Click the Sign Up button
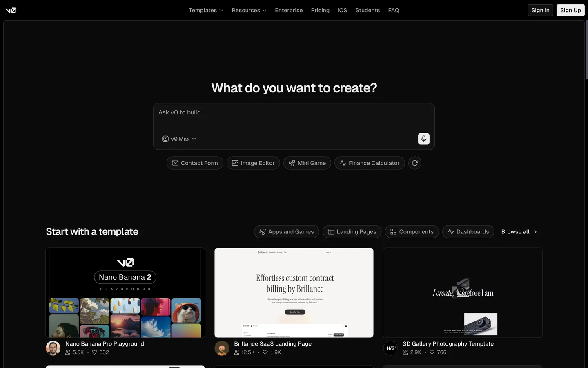The width and height of the screenshot is (588, 368). (x=570, y=10)
